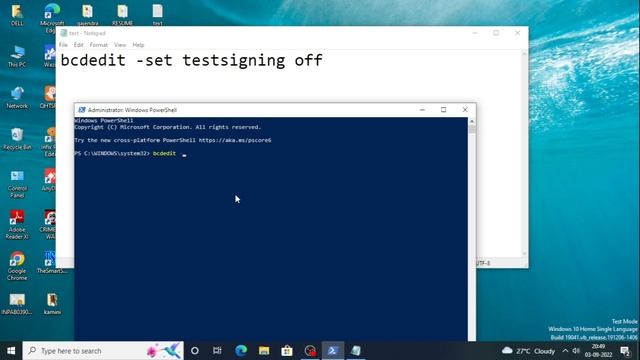
Task: Maximize the Notepad window
Action: coord(496,33)
